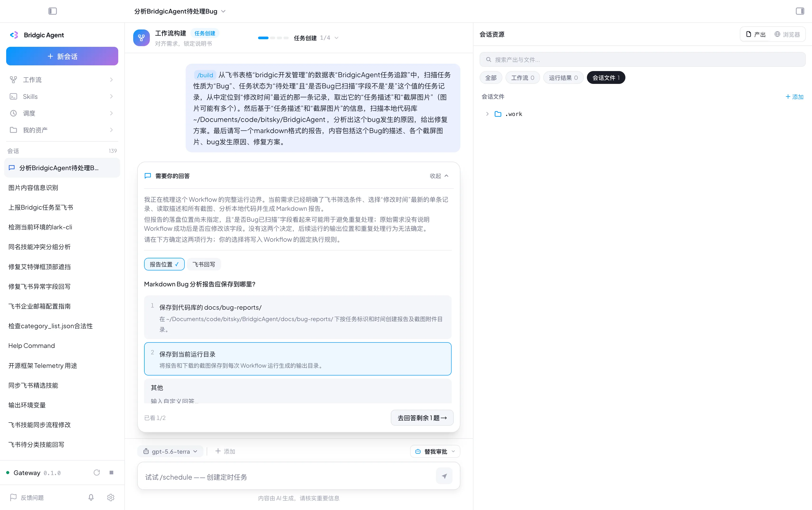Open the 调度 clock icon
The image size is (812, 510).
tap(13, 113)
